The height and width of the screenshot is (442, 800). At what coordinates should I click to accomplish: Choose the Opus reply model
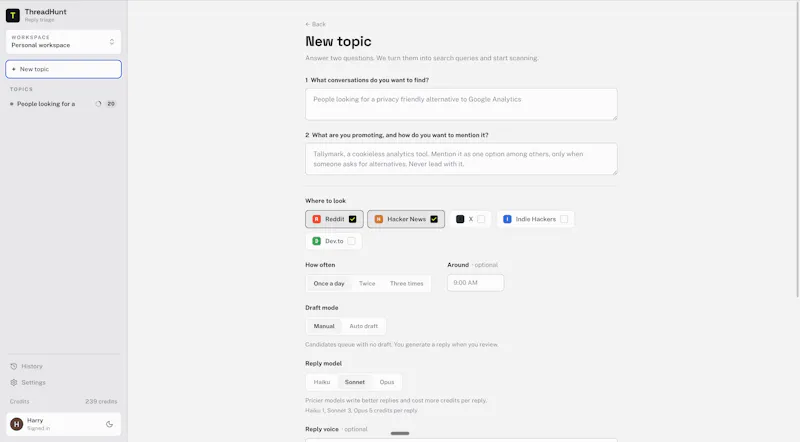387,382
